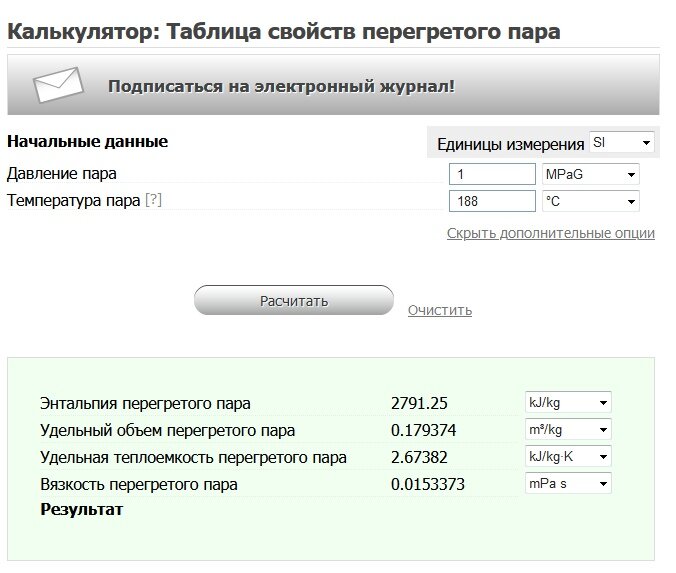Click the Очистить clear link
Viewport: 676px width, 573px height.
pos(439,310)
